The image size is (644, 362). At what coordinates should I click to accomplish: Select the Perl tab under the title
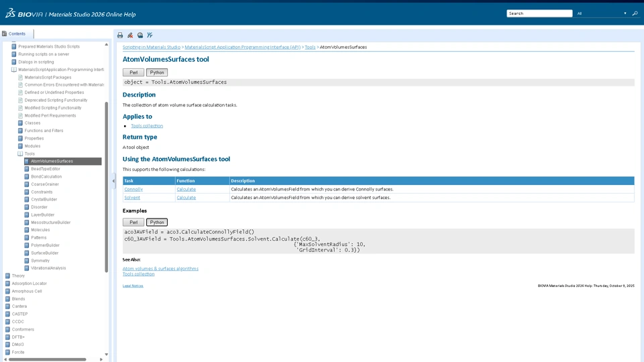133,72
